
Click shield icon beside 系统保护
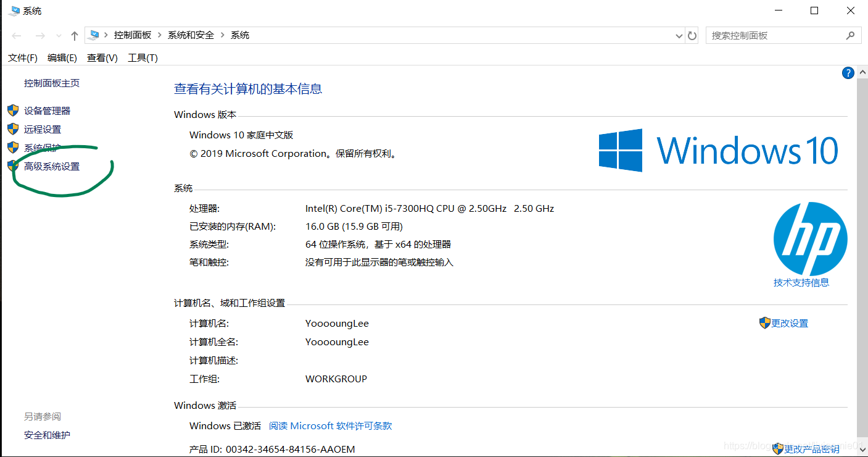coord(13,148)
